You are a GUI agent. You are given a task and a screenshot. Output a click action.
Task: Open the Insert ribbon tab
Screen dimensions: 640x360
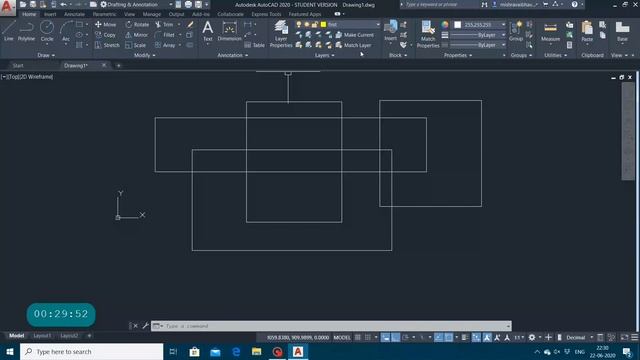[x=50, y=14]
